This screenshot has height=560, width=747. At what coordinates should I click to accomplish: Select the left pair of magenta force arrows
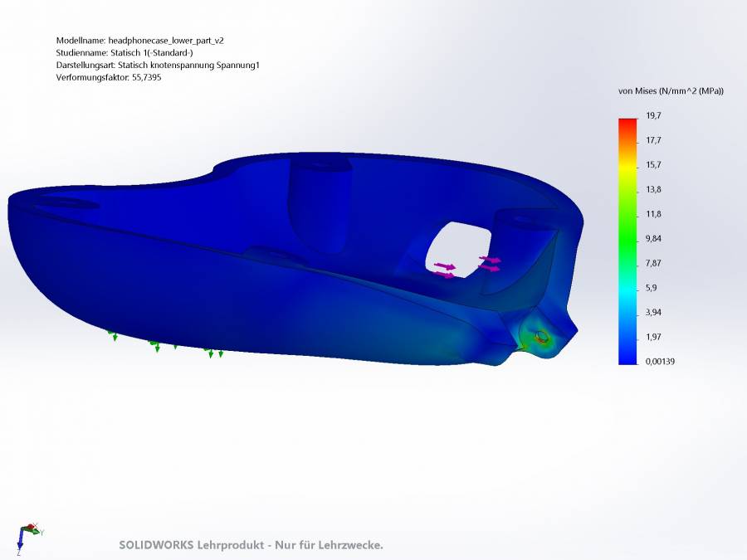click(445, 270)
